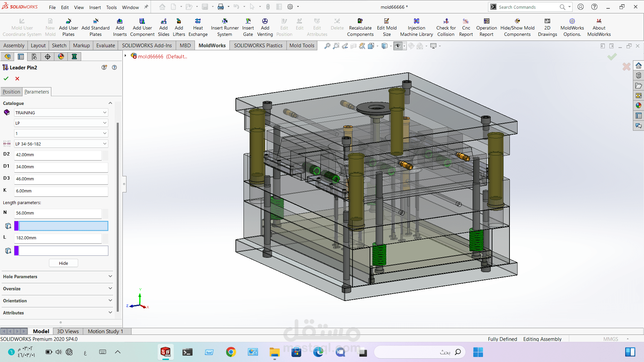Image resolution: width=644 pixels, height=362 pixels.
Task: Click Insert Runner System icon
Action: 225,21
